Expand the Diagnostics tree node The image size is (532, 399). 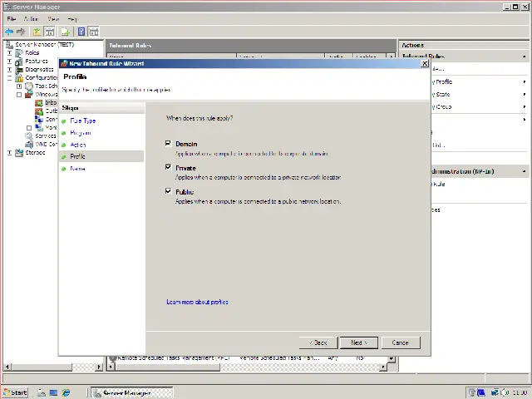[x=10, y=69]
